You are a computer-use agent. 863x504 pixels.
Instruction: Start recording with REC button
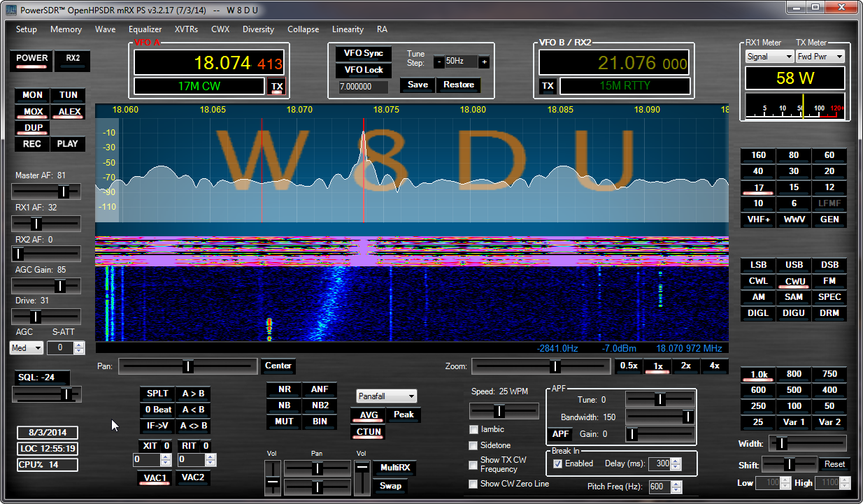coord(33,145)
